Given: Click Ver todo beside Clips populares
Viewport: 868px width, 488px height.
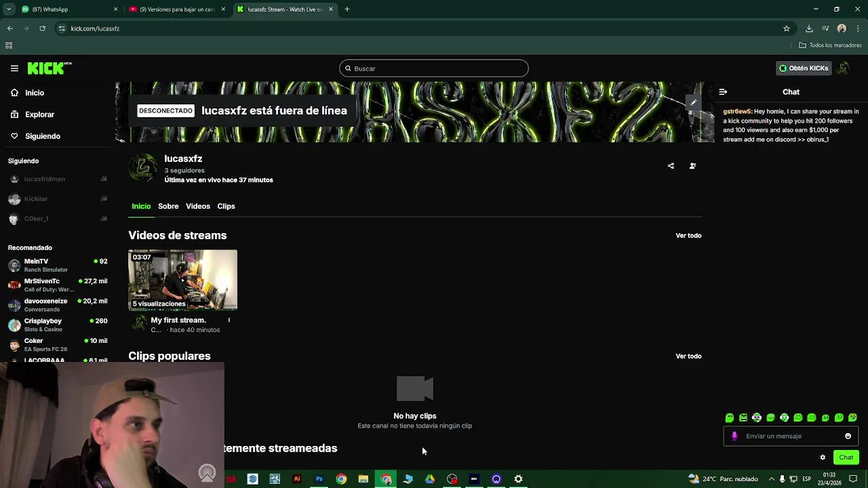Looking at the screenshot, I should pyautogui.click(x=688, y=357).
